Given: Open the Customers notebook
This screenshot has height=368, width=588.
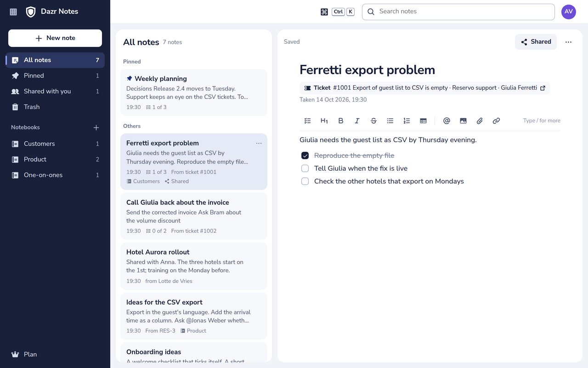Looking at the screenshot, I should 55,144.
